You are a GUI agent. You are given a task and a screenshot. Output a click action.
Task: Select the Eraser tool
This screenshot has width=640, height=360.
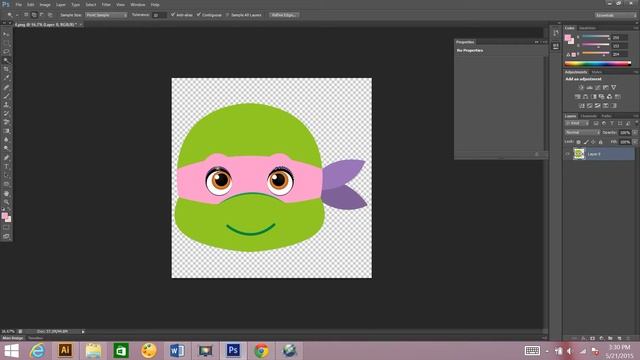pyautogui.click(x=6, y=122)
